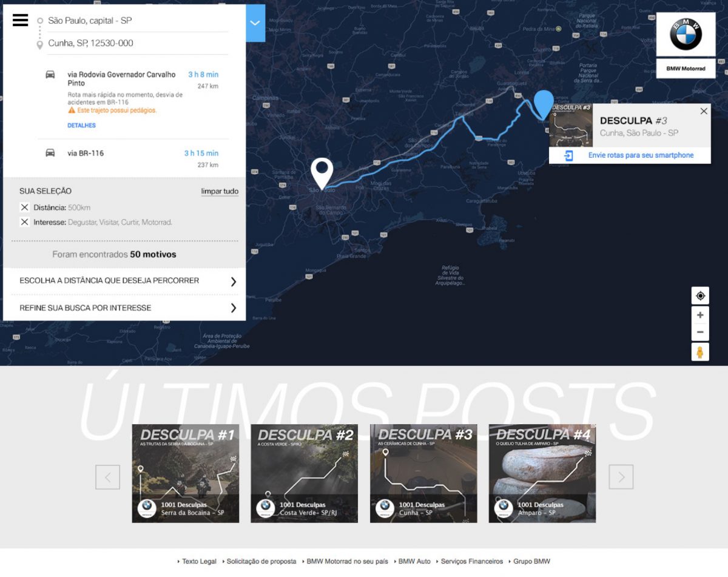Edit origin field São Paulo, capital - SP

[138, 21]
